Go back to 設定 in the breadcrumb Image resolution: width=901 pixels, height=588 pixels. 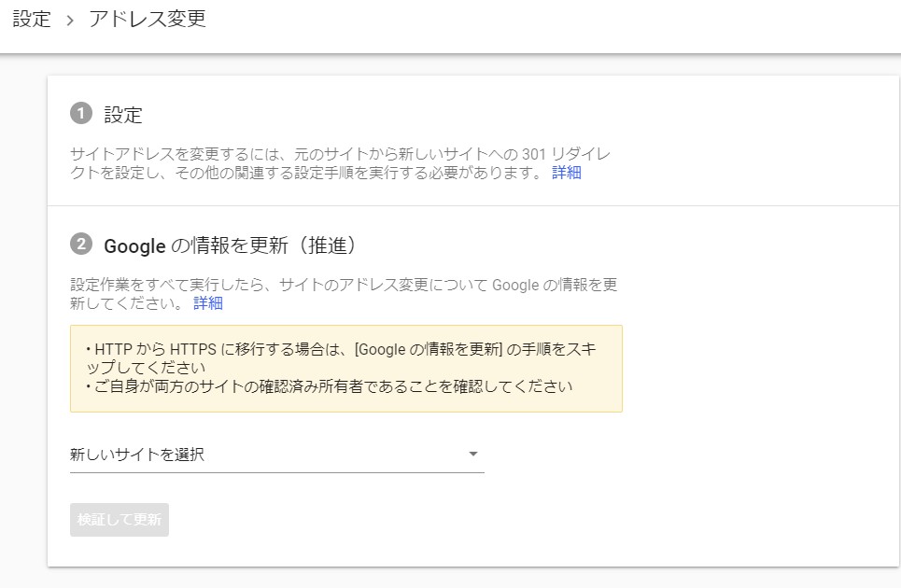pyautogui.click(x=32, y=20)
